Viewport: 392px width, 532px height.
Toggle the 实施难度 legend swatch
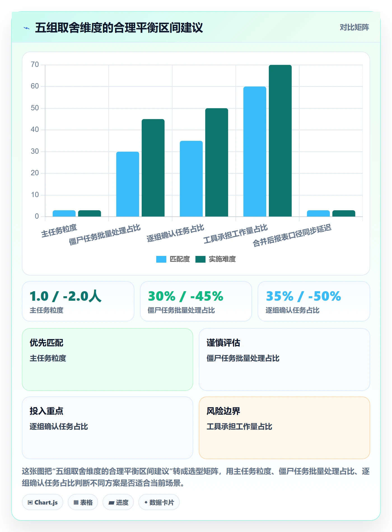tap(200, 259)
